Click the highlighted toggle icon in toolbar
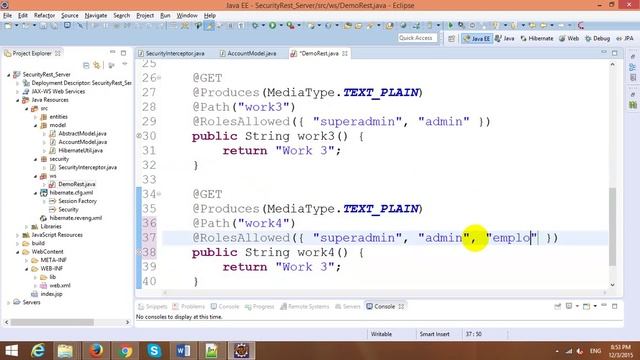 tap(209, 26)
